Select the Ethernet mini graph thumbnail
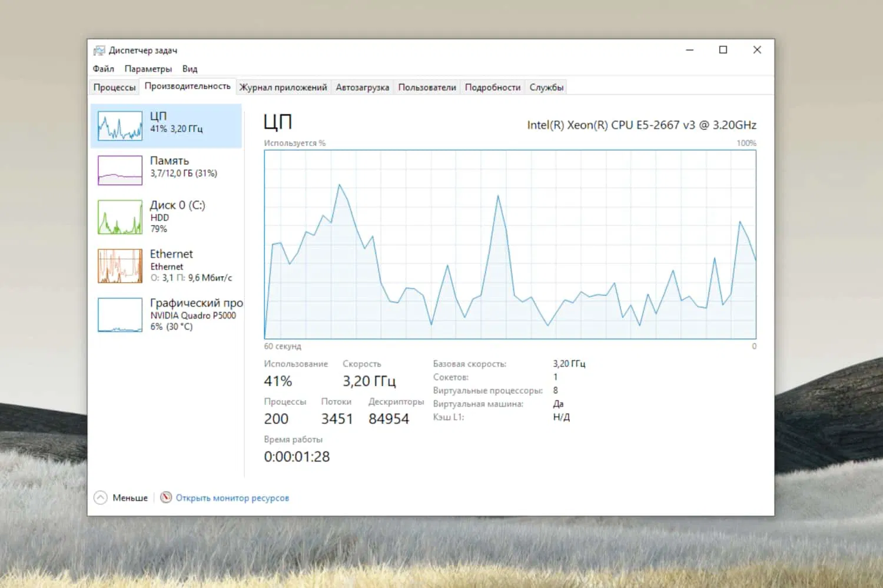Image resolution: width=883 pixels, height=588 pixels. (x=120, y=266)
